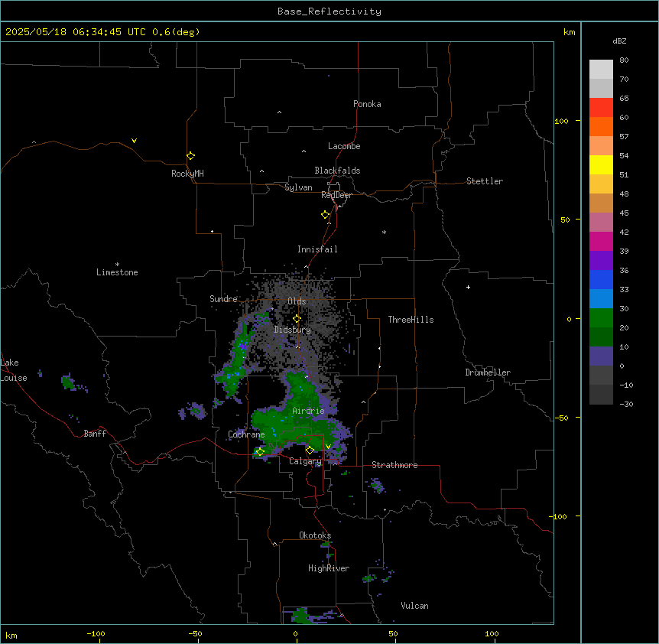The image size is (659, 644).
Task: Pick the slate purple swatch between 10 and 0 dBZ
Action: pos(601,356)
